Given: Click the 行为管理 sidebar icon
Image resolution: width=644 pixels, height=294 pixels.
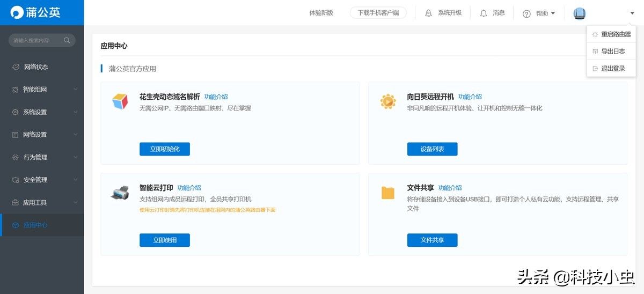Looking at the screenshot, I should coord(16,157).
